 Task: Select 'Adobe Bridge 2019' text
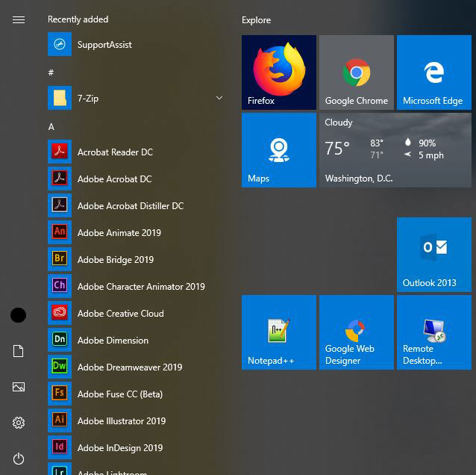(116, 260)
